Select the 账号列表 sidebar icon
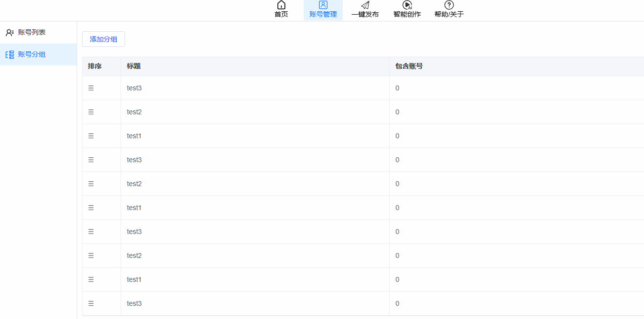This screenshot has height=319, width=644. click(9, 32)
